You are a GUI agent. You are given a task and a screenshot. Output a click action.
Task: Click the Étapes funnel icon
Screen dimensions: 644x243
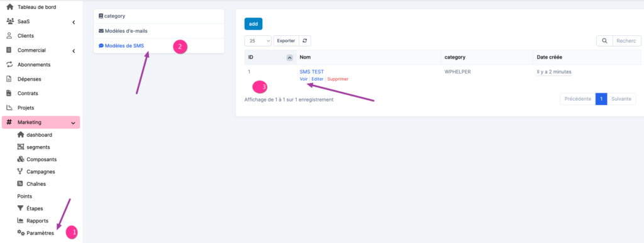coord(20,208)
